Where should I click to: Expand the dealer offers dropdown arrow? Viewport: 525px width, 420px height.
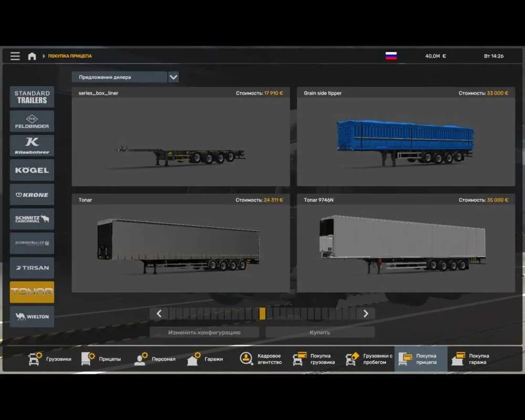tap(173, 77)
